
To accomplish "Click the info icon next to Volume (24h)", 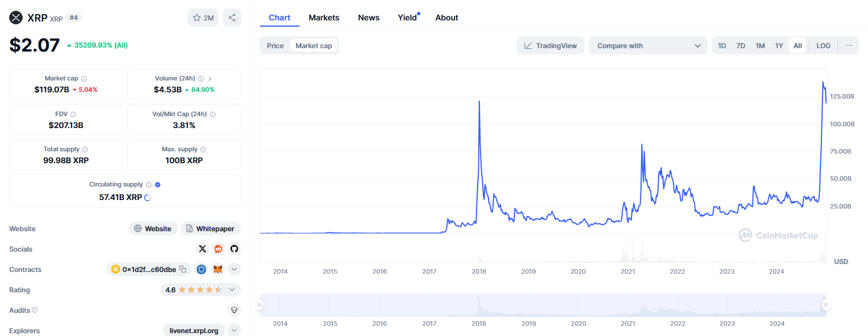I will [x=201, y=79].
